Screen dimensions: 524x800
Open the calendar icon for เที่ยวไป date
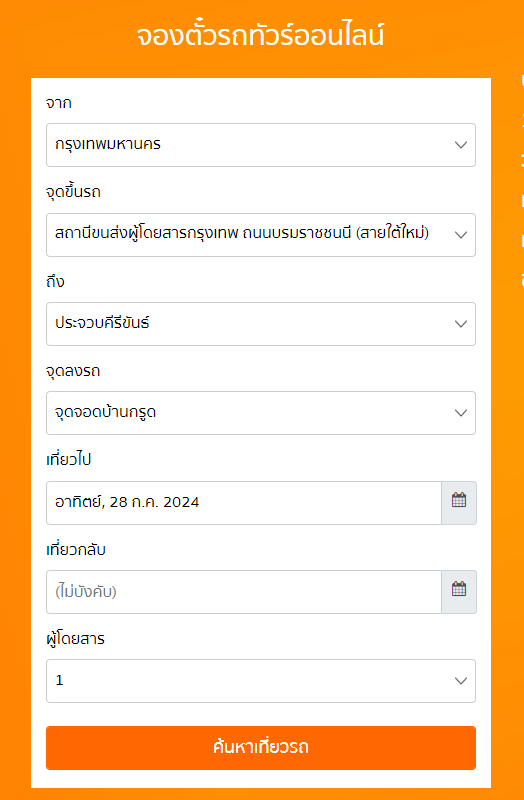tap(459, 503)
